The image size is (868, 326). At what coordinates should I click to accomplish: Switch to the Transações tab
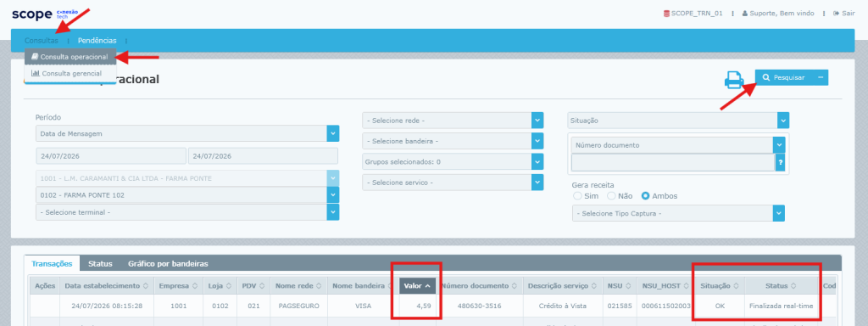pos(52,263)
